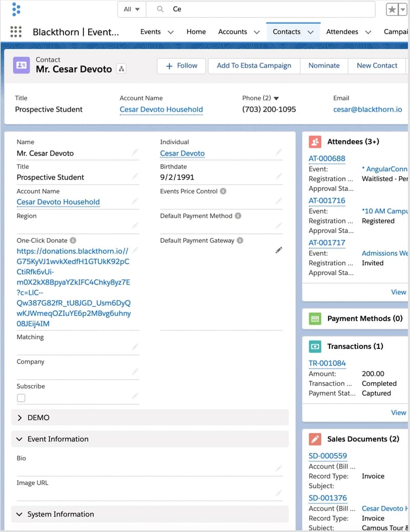Open the Cesar Devoto Individual link
410x532 pixels.
pos(182,153)
